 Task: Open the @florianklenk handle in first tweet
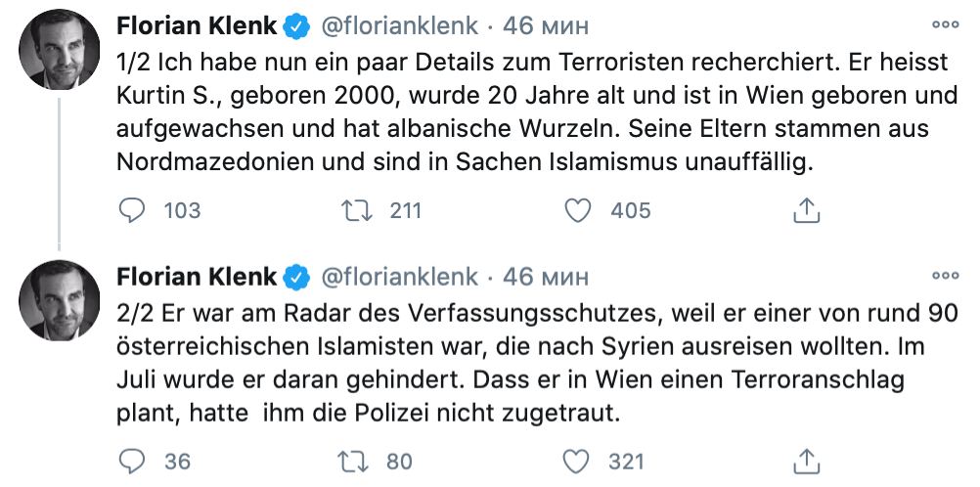tap(399, 24)
